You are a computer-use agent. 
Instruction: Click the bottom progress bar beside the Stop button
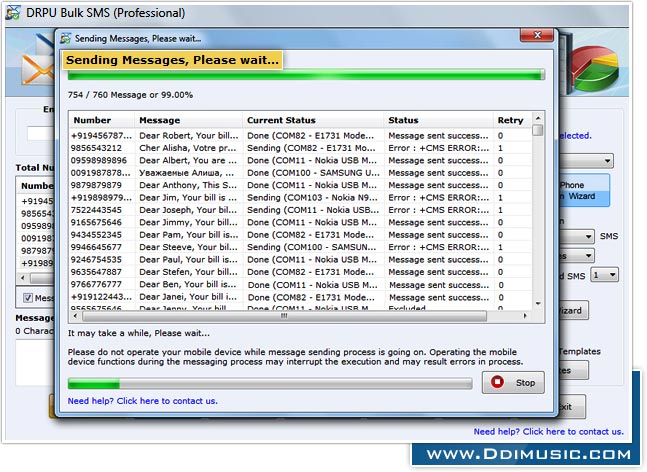tap(270, 384)
